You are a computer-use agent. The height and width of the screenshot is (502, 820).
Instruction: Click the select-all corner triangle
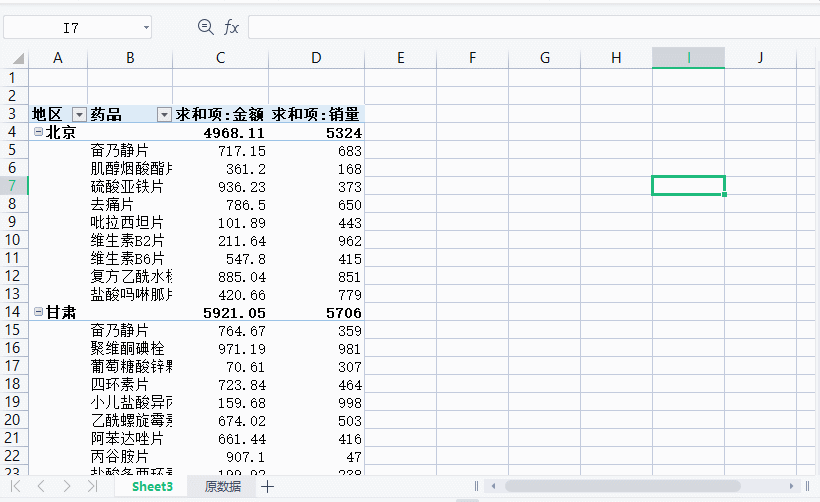coord(14,58)
